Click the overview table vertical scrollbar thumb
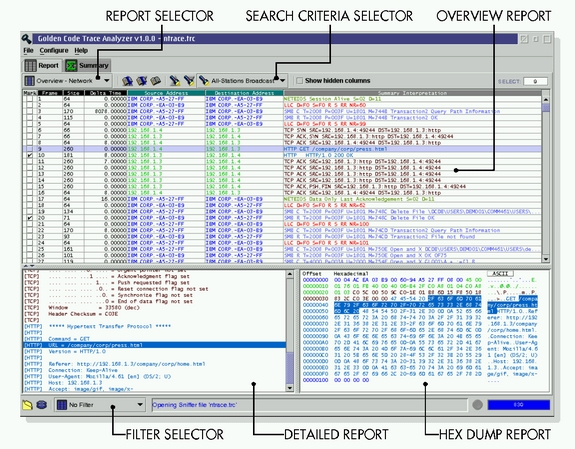This screenshot has height=449, width=575. [x=546, y=107]
